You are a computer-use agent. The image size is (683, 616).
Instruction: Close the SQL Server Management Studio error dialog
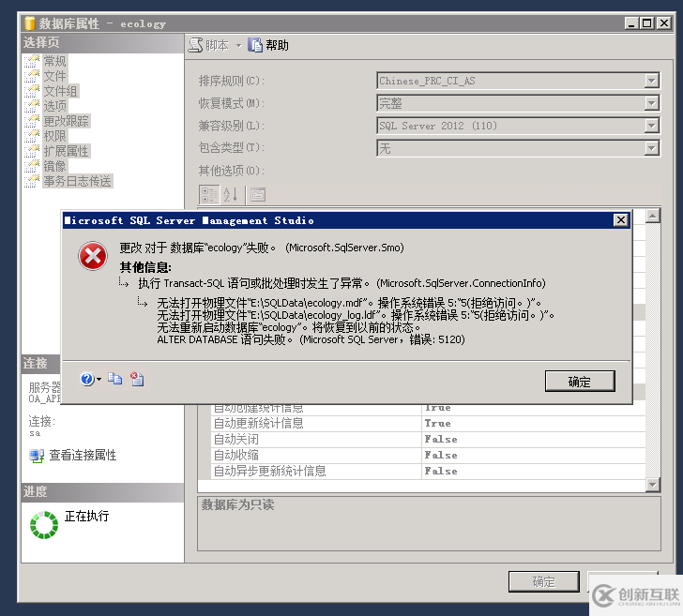click(621, 220)
